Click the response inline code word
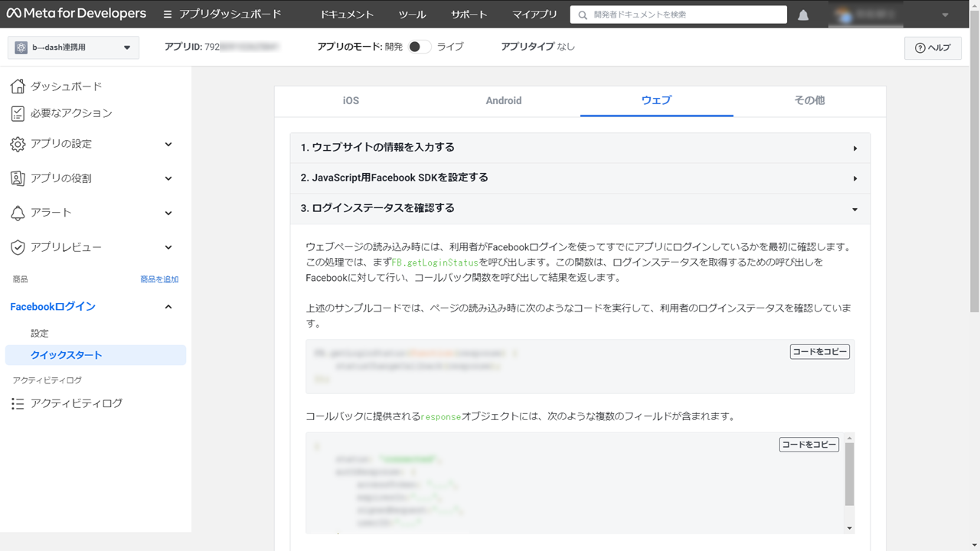This screenshot has width=980, height=551. point(441,417)
